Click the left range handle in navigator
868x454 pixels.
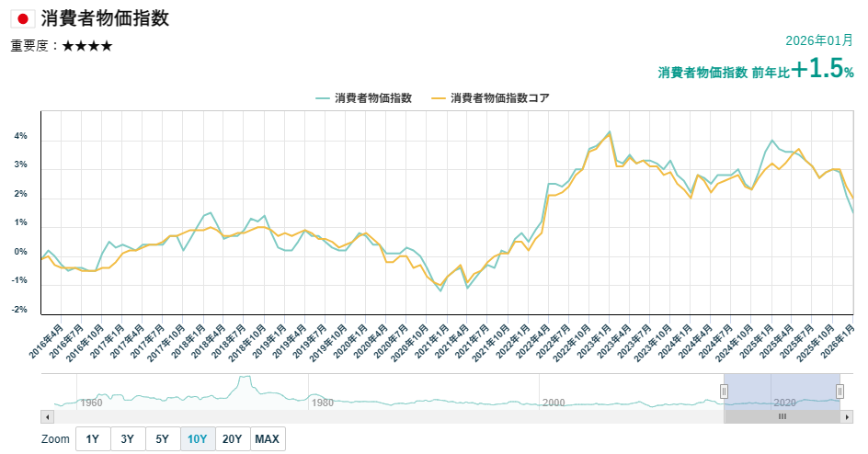(x=724, y=392)
